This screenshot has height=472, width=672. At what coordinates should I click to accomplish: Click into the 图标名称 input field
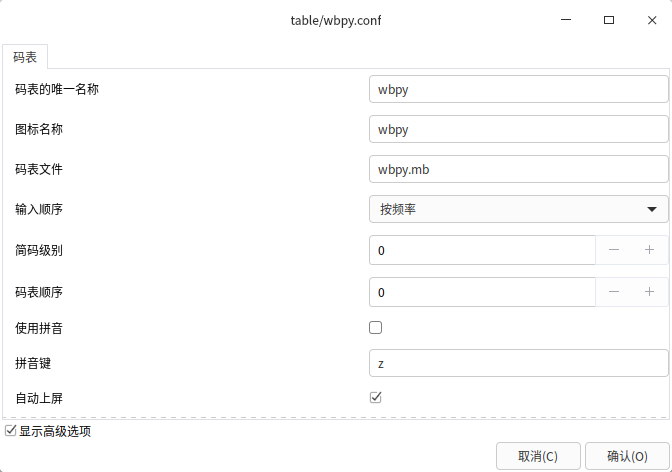(518, 129)
